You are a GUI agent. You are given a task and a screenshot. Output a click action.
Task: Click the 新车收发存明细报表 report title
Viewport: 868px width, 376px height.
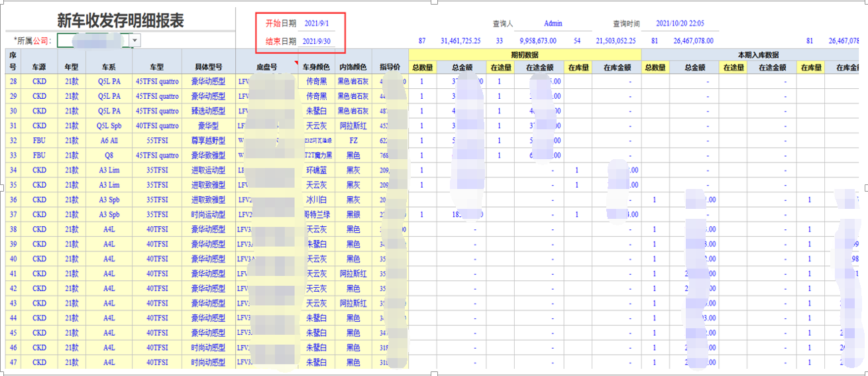(120, 20)
